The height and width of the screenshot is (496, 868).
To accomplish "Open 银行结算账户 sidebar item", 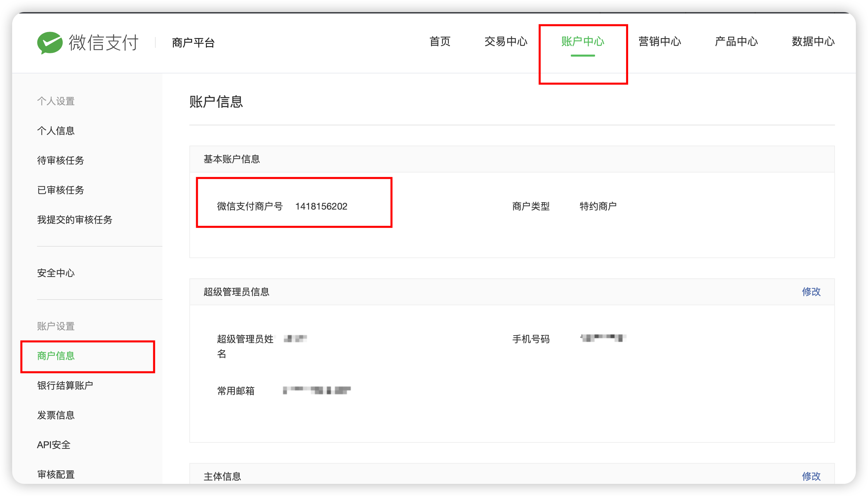I will (x=65, y=385).
